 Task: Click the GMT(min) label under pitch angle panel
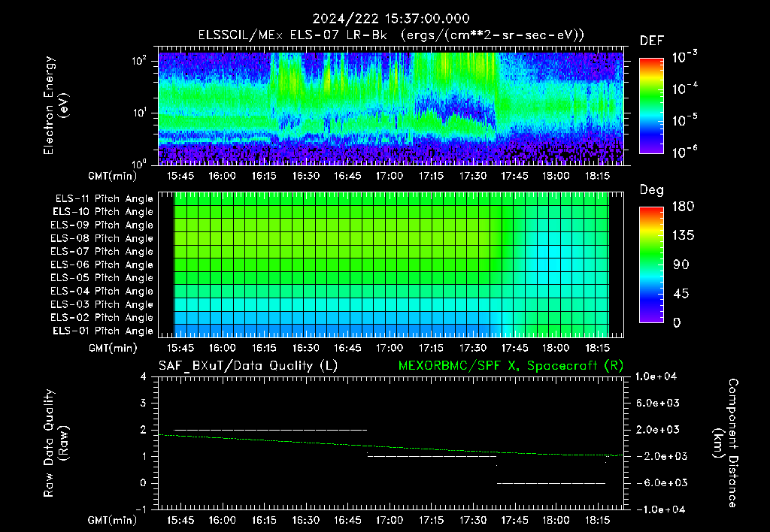113,348
